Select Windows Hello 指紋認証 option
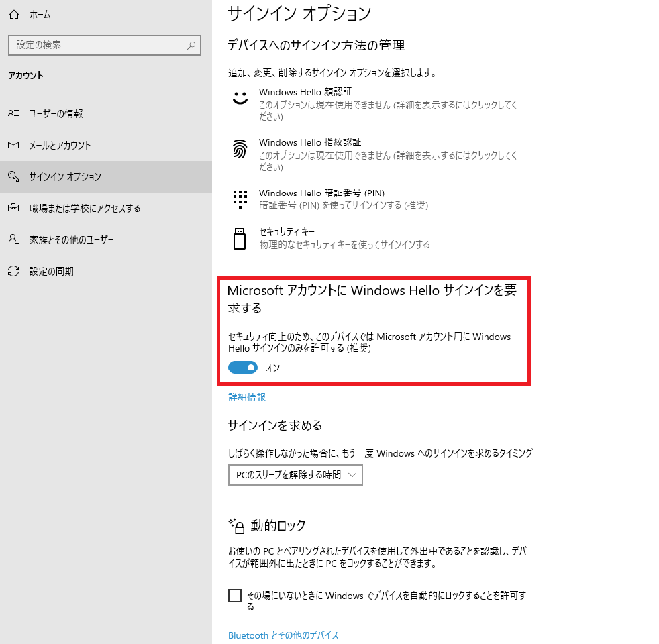Image resolution: width=659 pixels, height=644 pixels. (x=375, y=154)
